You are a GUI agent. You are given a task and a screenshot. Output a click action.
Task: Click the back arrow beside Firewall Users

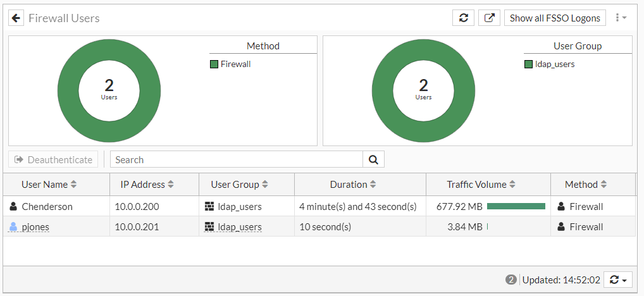16,18
